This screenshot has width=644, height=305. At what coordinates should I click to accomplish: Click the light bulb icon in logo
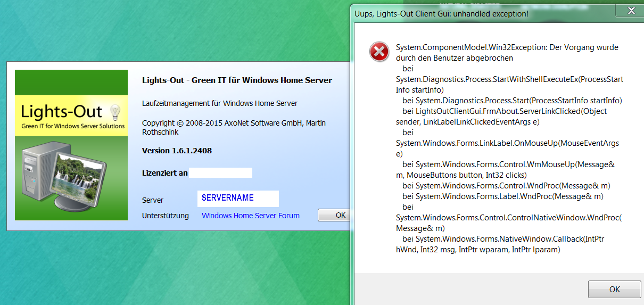[114, 112]
